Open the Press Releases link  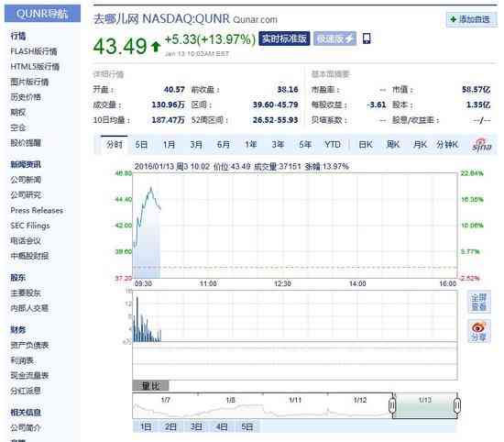pos(37,210)
